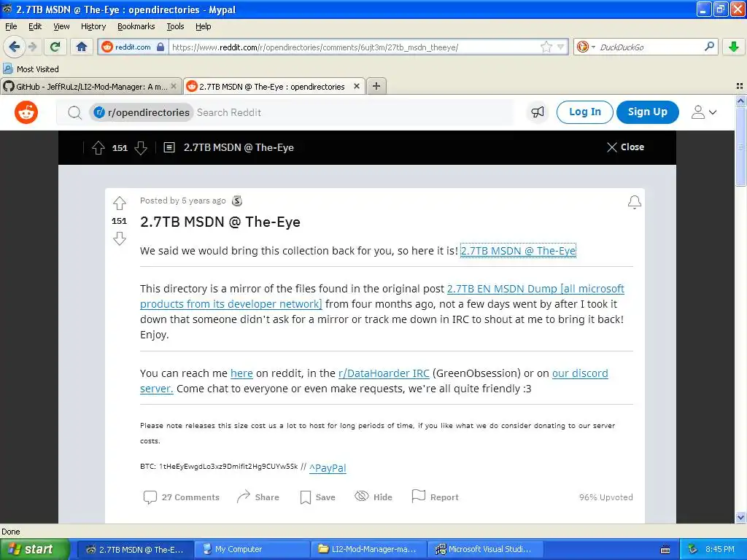Click the Reddit search magnifier icon
747x560 pixels.
pyautogui.click(x=74, y=112)
